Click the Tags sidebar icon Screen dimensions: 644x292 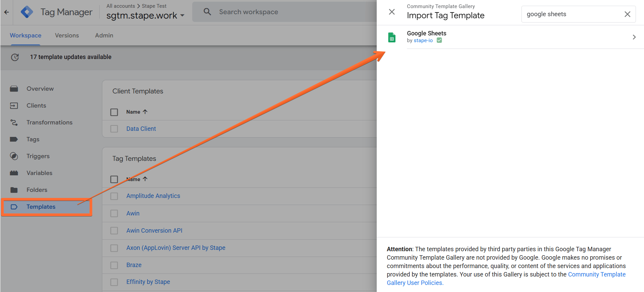14,139
